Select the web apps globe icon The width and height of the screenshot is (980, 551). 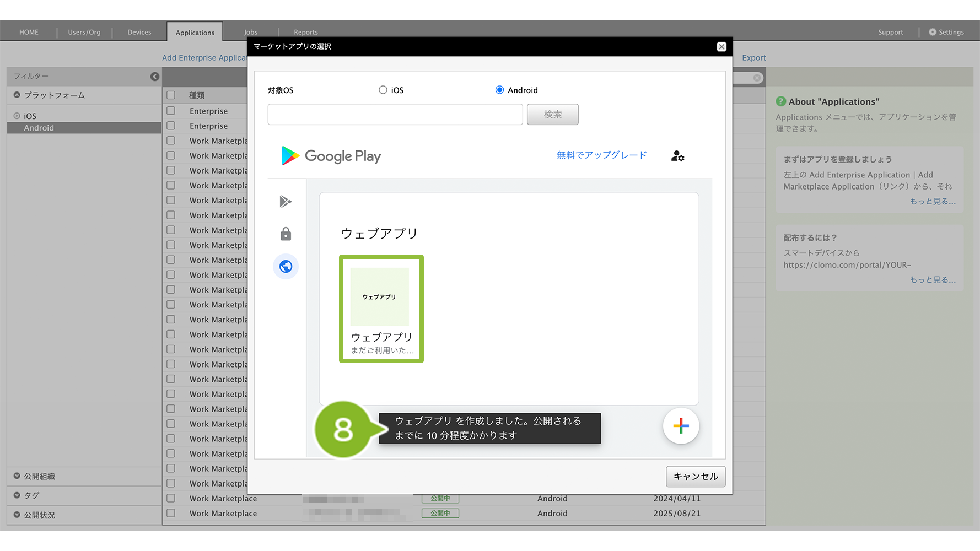tap(286, 267)
